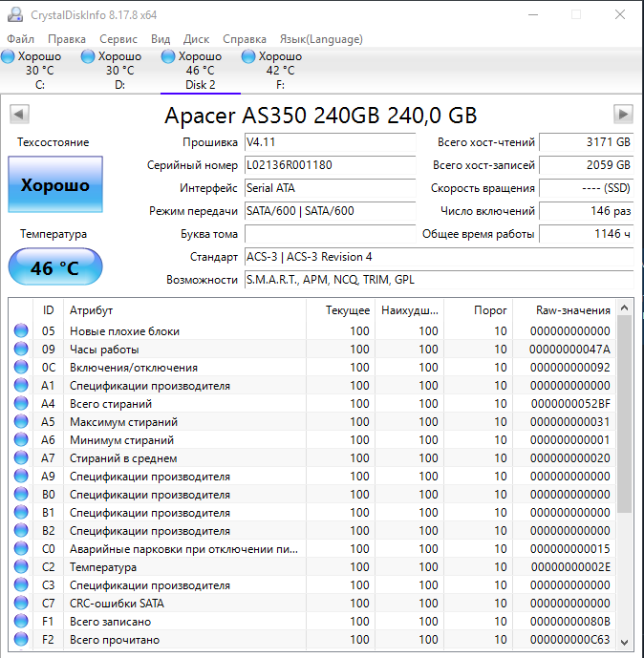Image resolution: width=644 pixels, height=658 pixels.
Task: Click the total host reads value 3171 GB
Action: coord(586,142)
